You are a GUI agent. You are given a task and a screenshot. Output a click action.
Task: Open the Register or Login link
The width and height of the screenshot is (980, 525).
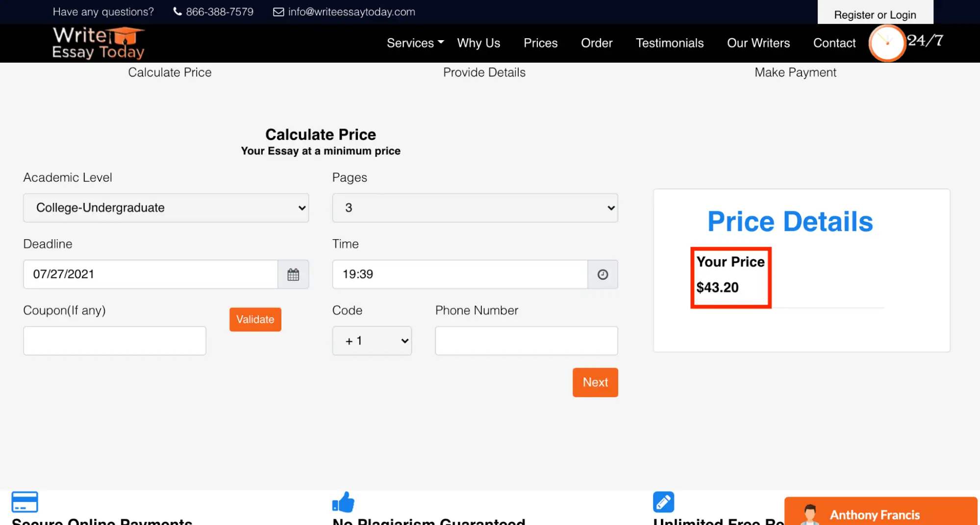coord(875,14)
